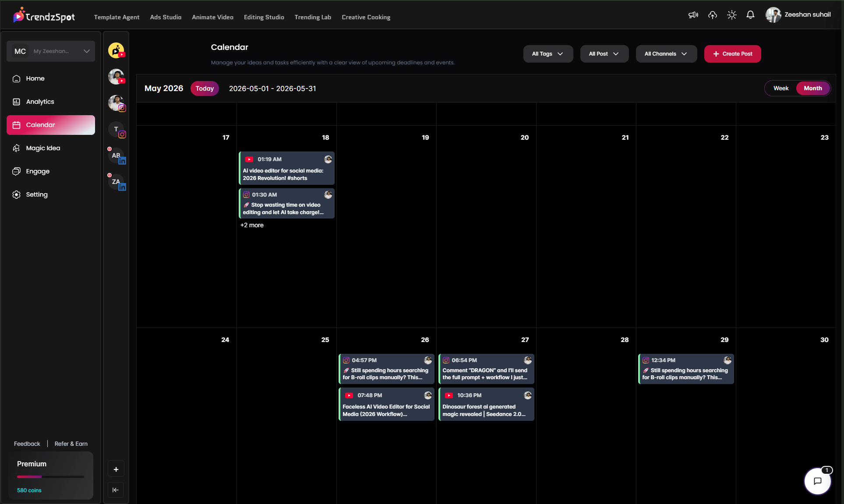The width and height of the screenshot is (844, 504).
Task: Select the AB LinkedIn channel
Action: click(x=117, y=156)
